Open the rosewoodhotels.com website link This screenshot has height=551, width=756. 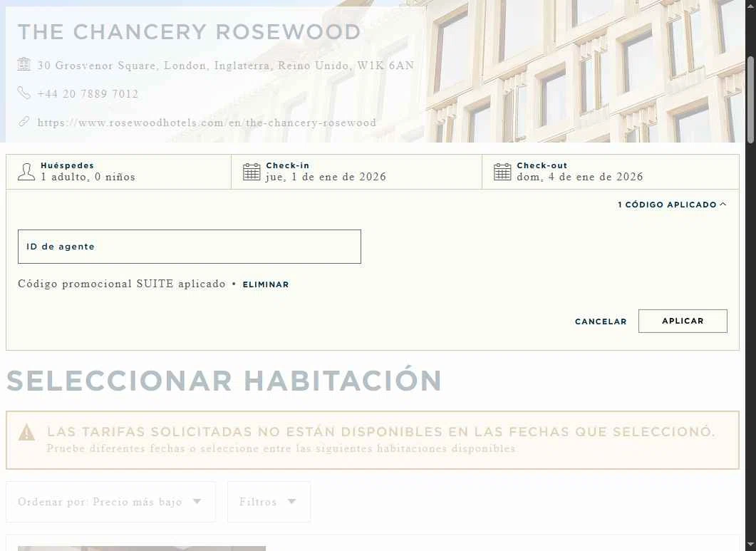click(207, 123)
